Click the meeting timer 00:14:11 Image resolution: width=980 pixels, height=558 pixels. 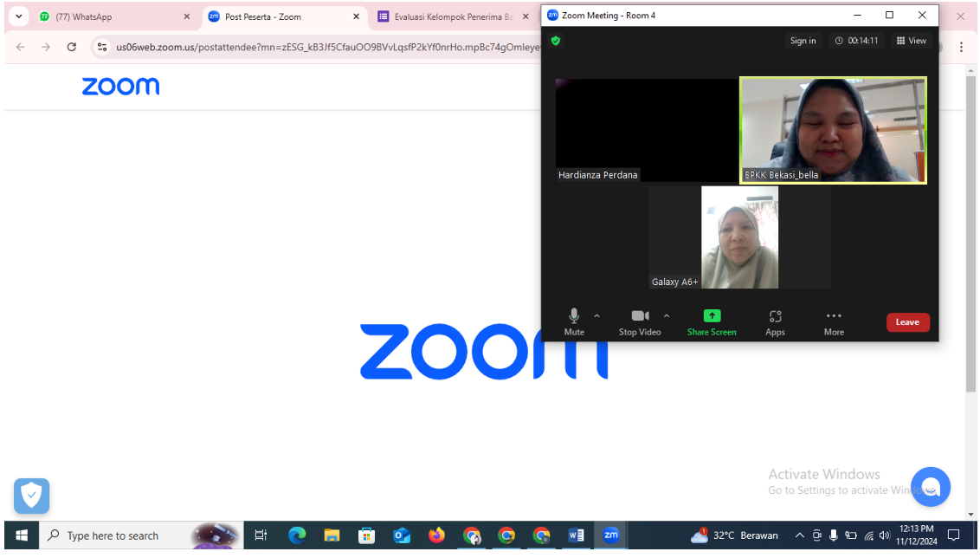(856, 41)
